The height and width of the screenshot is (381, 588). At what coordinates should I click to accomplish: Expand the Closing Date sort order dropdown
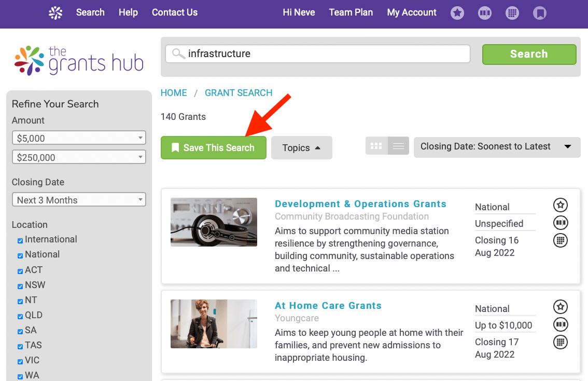pyautogui.click(x=497, y=147)
